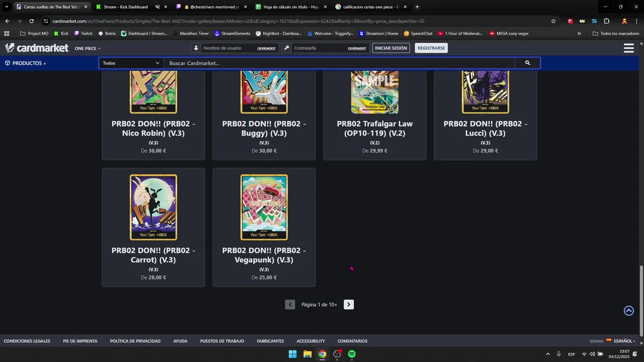The width and height of the screenshot is (644, 362).
Task: Expand the PRODUCTOS menu
Action: (25, 63)
